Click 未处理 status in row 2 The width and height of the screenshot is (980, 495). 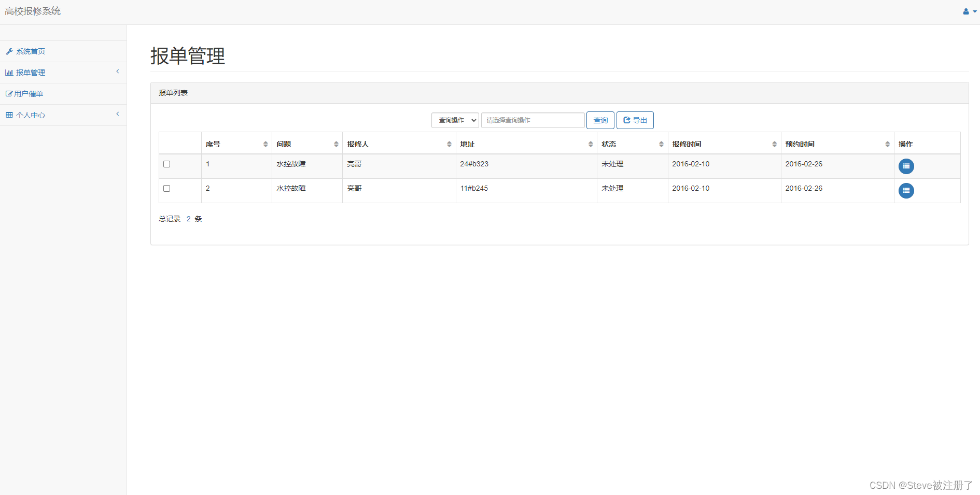click(x=612, y=188)
